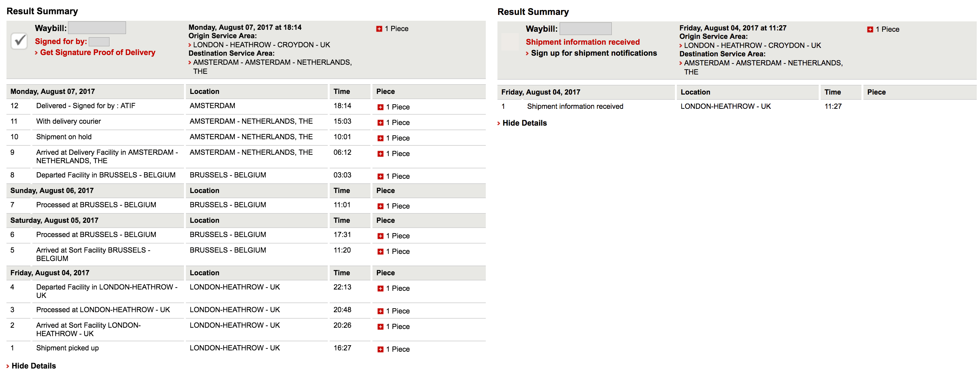The height and width of the screenshot is (375, 980).
Task: Collapse right shipment with Hide Details
Action: tap(524, 123)
